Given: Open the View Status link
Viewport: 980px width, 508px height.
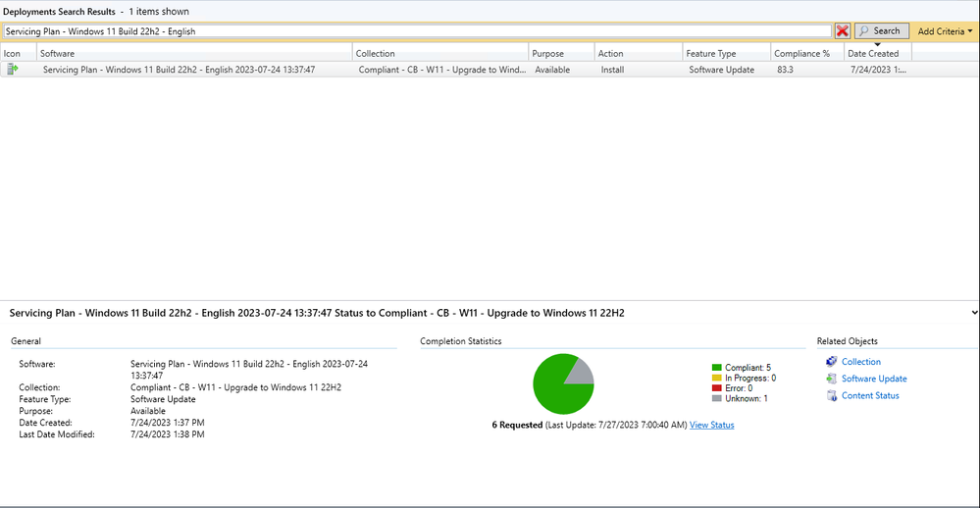Looking at the screenshot, I should [712, 425].
